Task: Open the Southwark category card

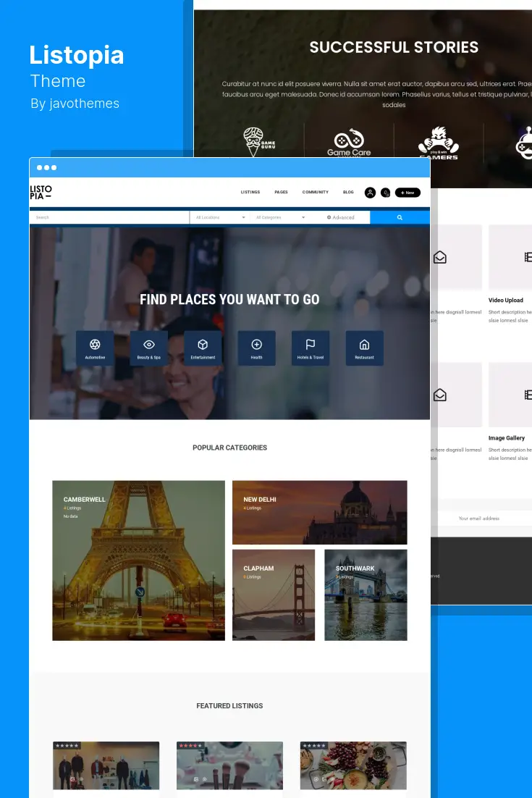Action: (366, 595)
